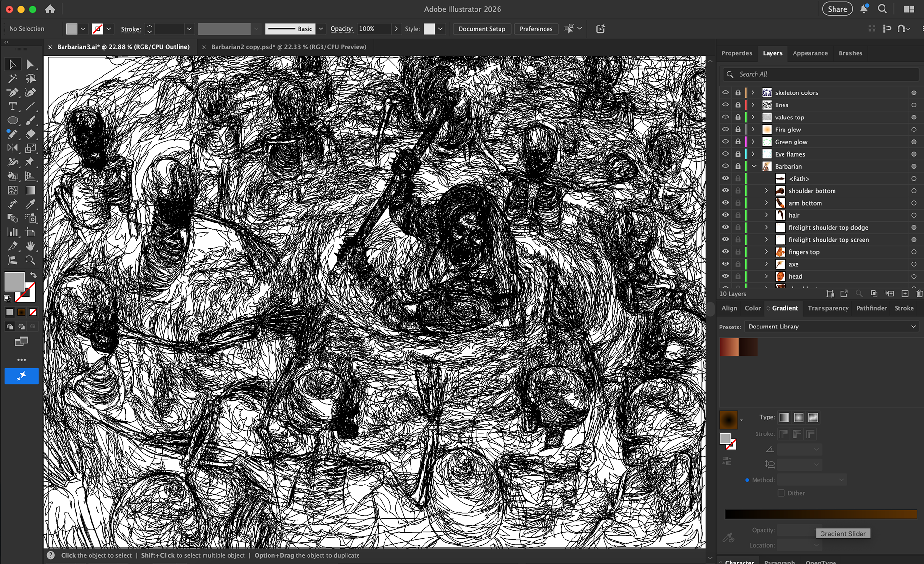Click the Document Setup button

[481, 29]
